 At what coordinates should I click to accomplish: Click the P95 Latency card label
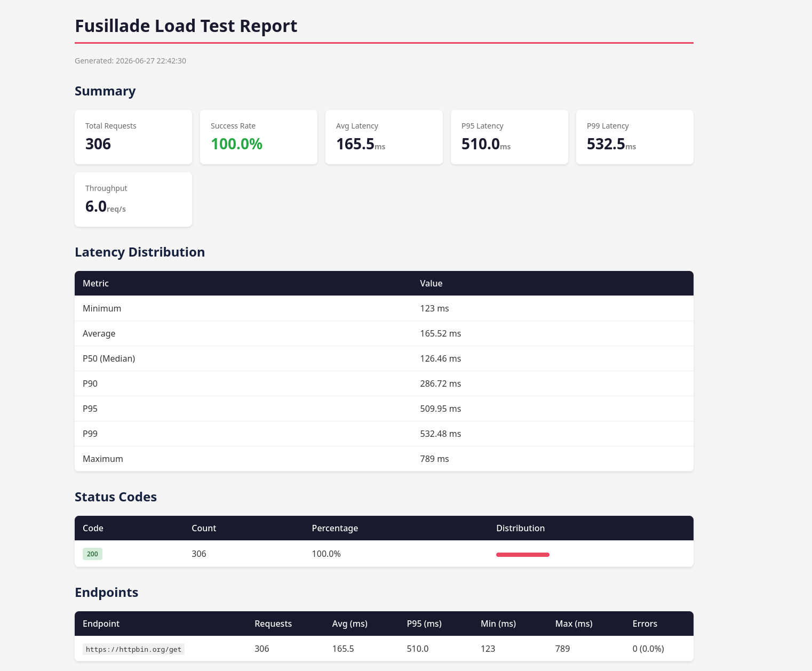pyautogui.click(x=482, y=126)
